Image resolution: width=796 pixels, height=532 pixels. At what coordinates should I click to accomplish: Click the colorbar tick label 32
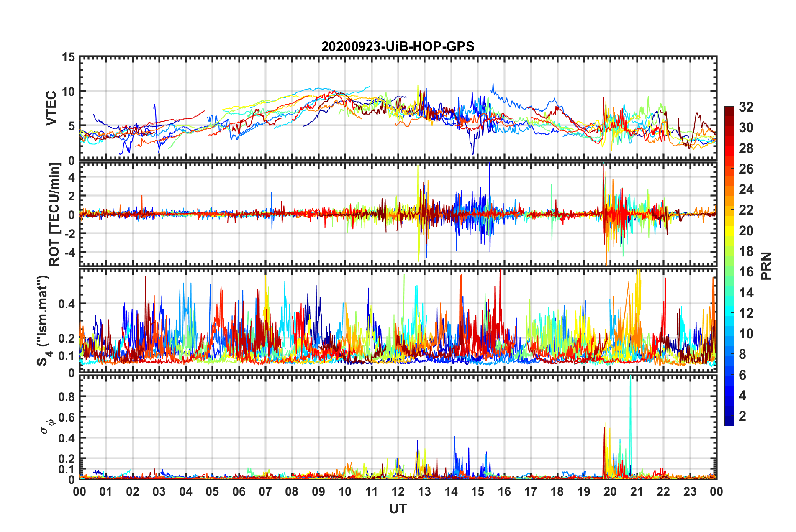(x=746, y=107)
